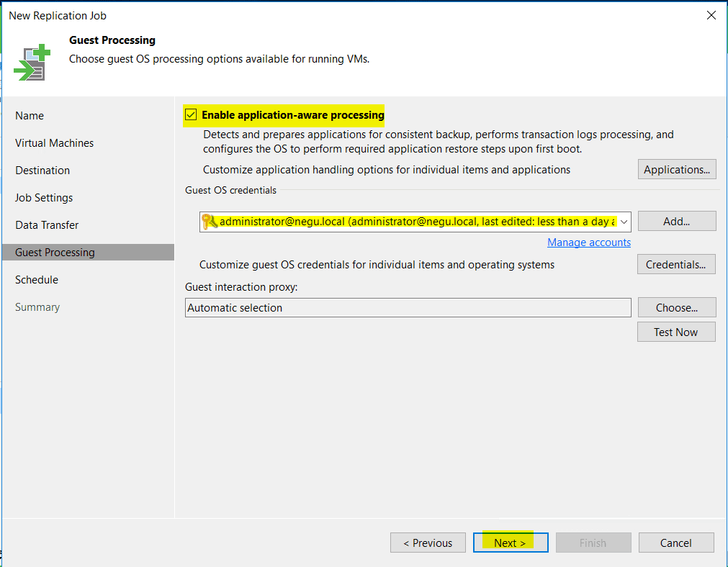Choose a guest interaction proxy
This screenshot has width=728, height=567.
(x=676, y=307)
